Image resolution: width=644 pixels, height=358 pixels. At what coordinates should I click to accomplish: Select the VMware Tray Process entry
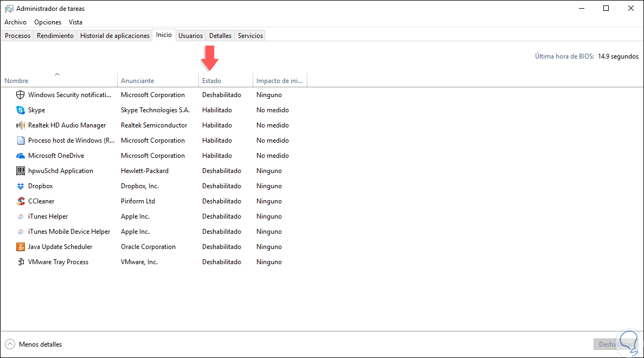pyautogui.click(x=58, y=262)
